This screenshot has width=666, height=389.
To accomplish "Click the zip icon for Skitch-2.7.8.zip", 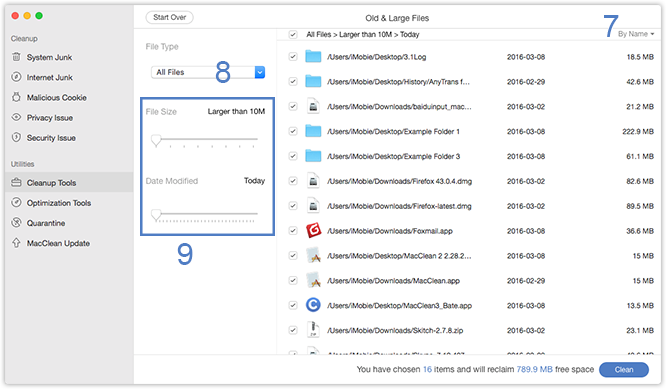I will tap(313, 330).
